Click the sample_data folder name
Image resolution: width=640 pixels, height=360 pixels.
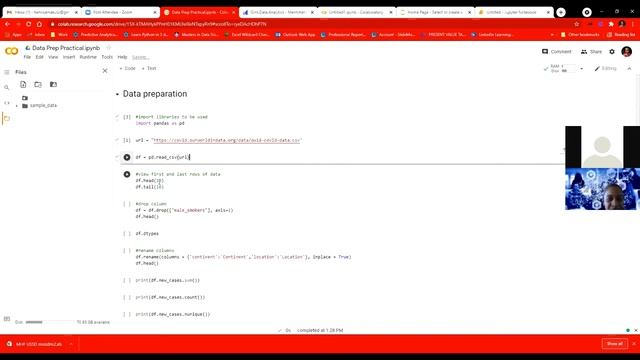coord(43,106)
